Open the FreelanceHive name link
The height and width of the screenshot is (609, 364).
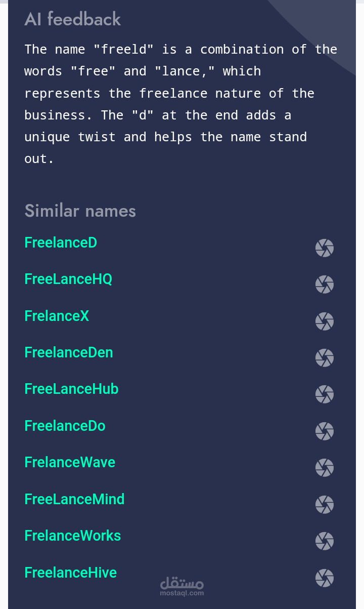(70, 573)
